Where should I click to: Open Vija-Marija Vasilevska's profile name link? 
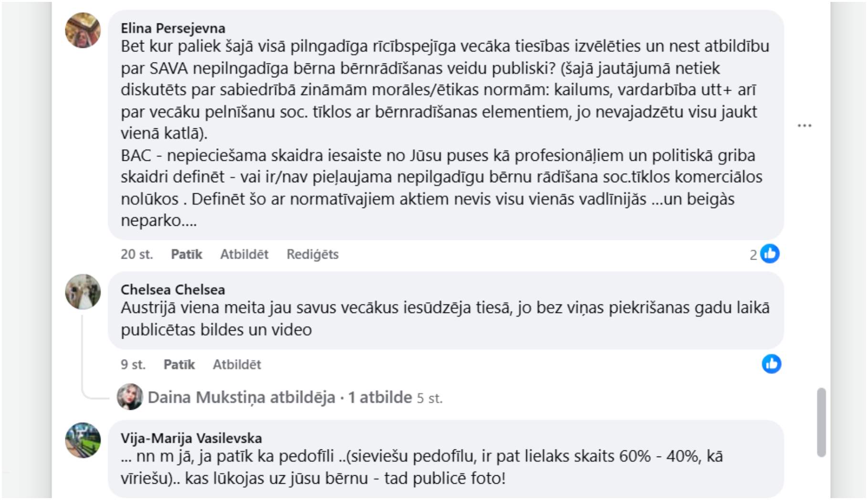click(x=191, y=438)
